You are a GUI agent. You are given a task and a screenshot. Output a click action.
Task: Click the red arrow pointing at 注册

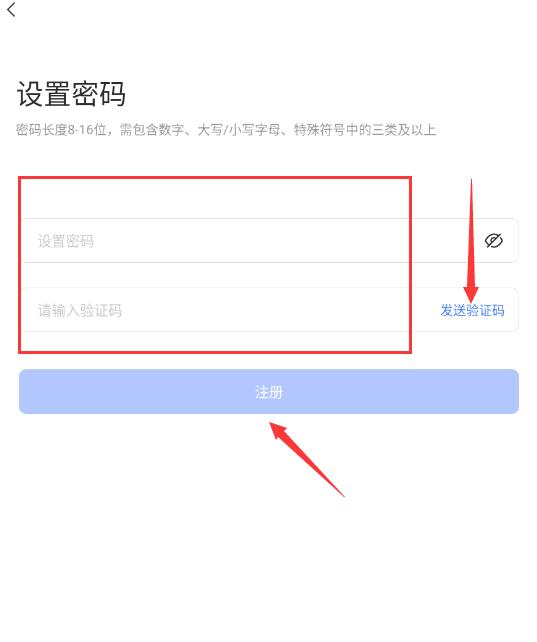(307, 459)
